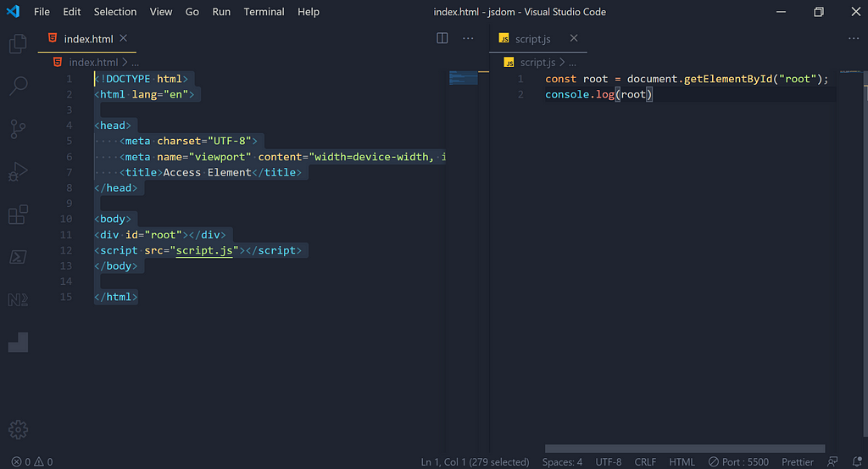Change line endings via CRLF

tap(645, 462)
